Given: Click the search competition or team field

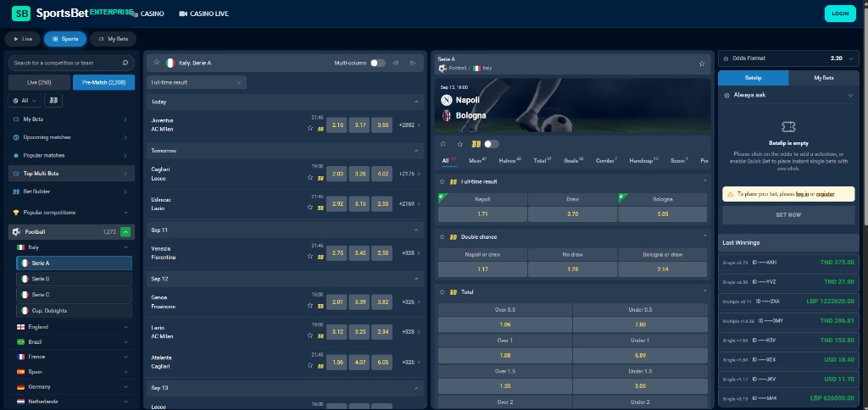Looking at the screenshot, I should pos(71,63).
